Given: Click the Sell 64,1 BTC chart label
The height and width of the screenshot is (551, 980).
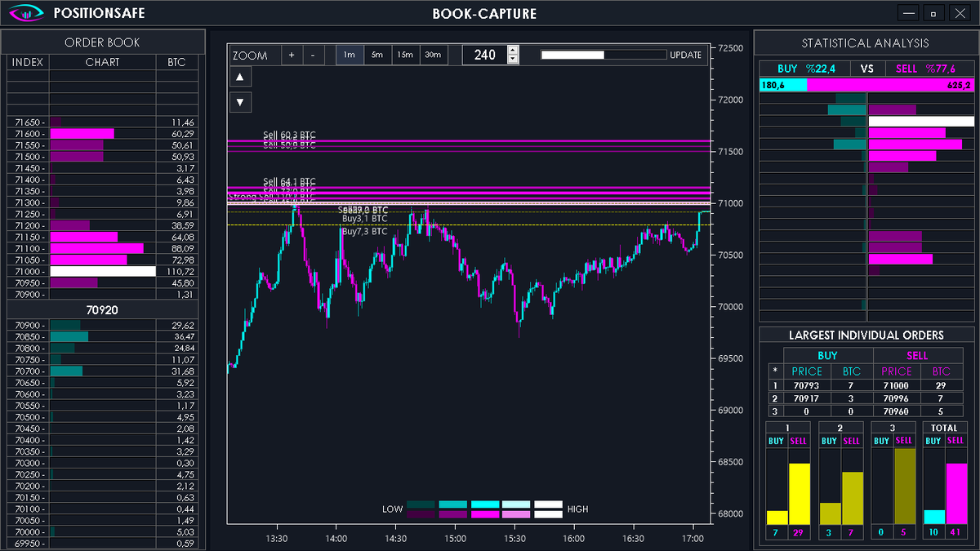Looking at the screenshot, I should [x=289, y=181].
